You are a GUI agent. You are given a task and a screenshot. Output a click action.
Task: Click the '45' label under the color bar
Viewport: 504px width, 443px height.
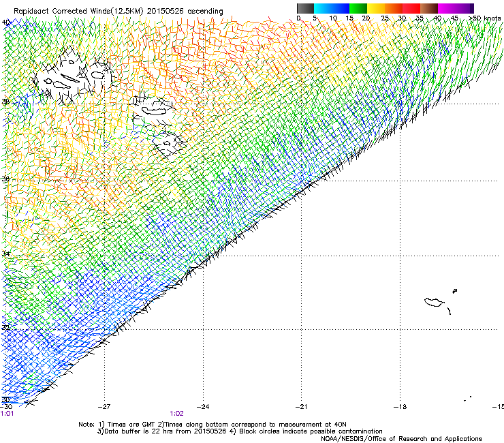454,18
